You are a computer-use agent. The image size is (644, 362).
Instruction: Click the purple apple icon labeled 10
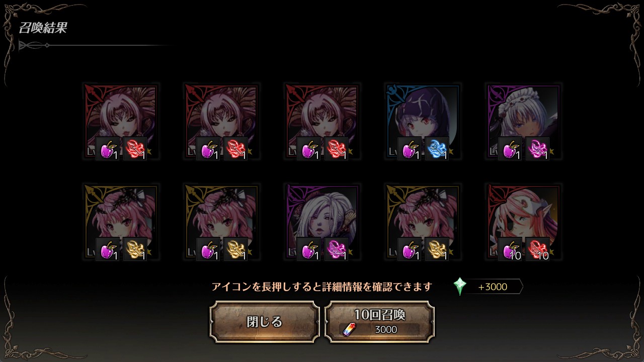[510, 249]
